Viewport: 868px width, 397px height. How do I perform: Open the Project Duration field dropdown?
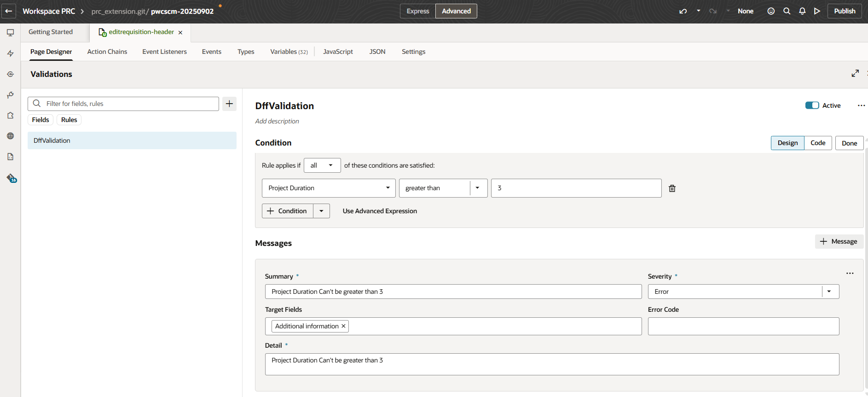tap(329, 188)
